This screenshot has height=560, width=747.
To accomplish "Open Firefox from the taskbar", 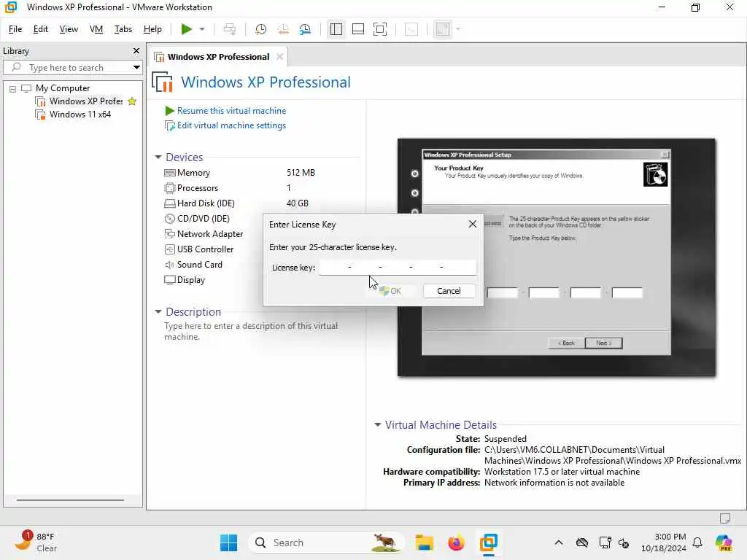I will pos(456,542).
